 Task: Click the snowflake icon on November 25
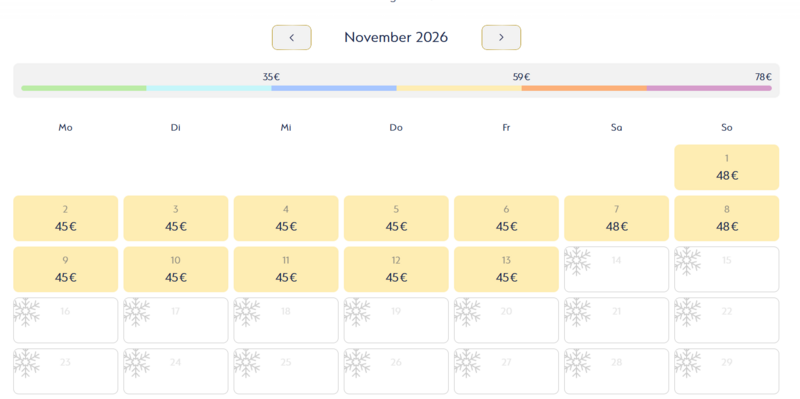[x=247, y=363]
